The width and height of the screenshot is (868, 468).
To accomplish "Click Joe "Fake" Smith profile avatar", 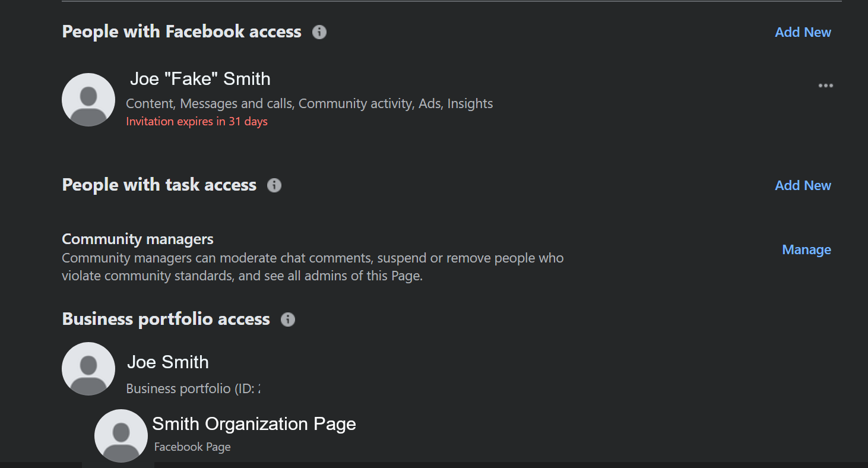I will pos(88,100).
